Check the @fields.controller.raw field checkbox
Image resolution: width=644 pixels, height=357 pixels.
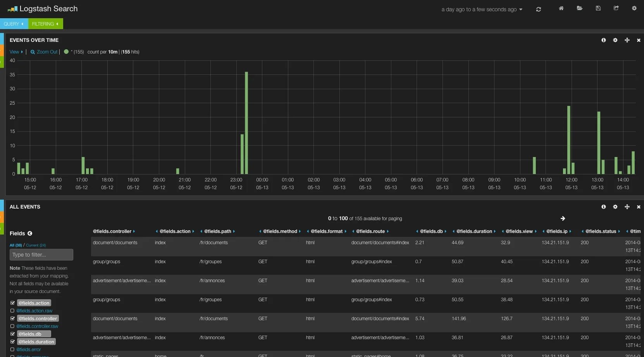coord(12,326)
